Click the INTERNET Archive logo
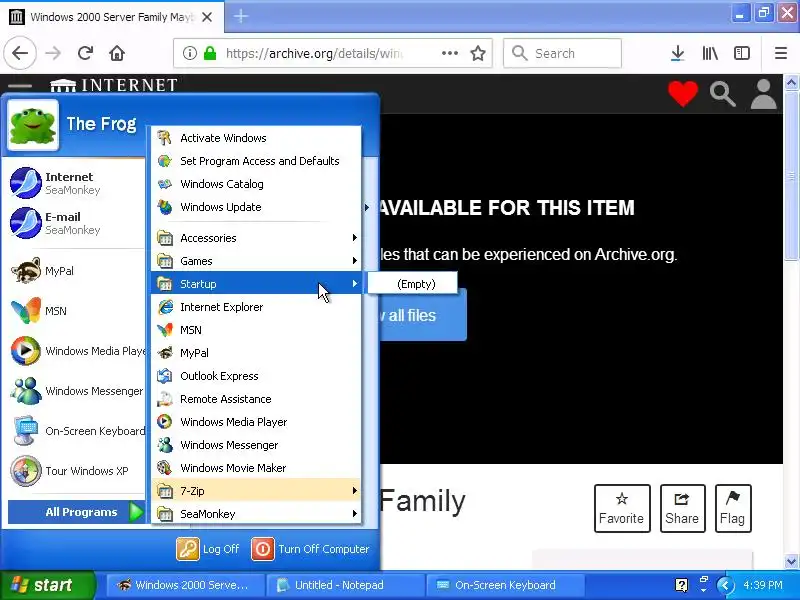 [114, 84]
